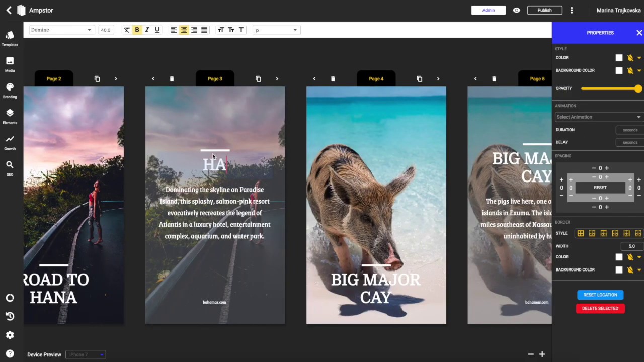Click the style Background Color swatch
The width and height of the screenshot is (644, 362).
click(619, 71)
